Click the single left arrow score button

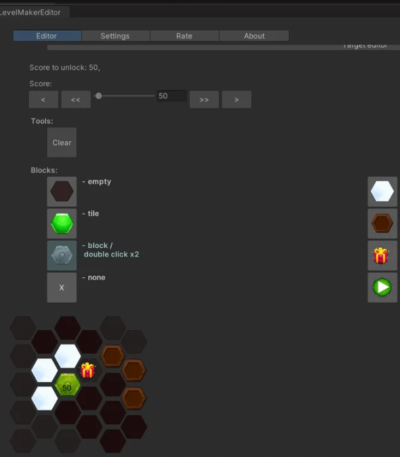43,100
